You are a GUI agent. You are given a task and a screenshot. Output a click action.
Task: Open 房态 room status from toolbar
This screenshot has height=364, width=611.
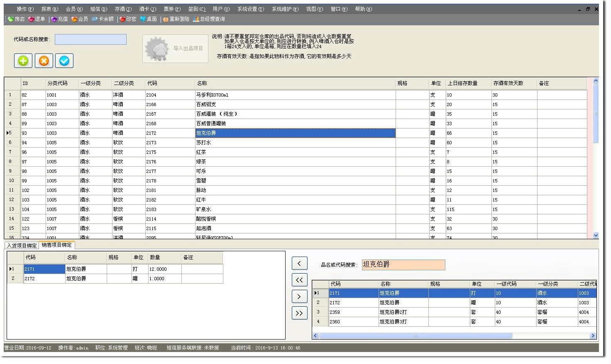17,19
